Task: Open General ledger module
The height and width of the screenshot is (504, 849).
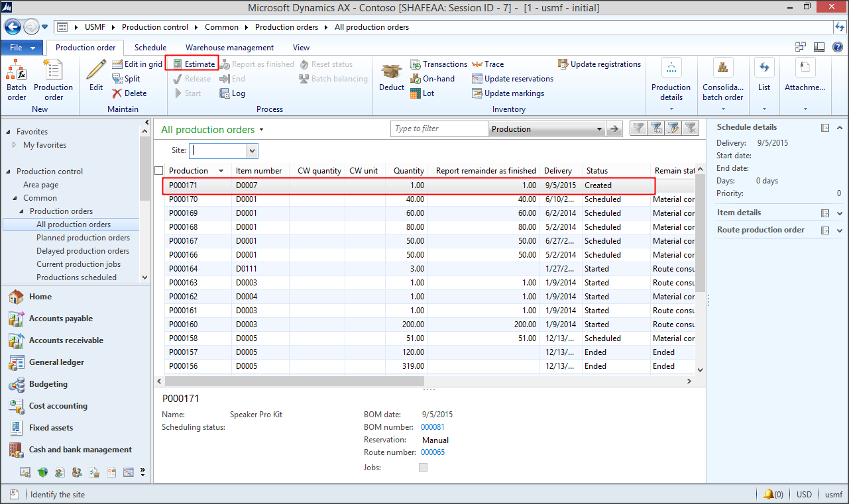Action: 56,362
